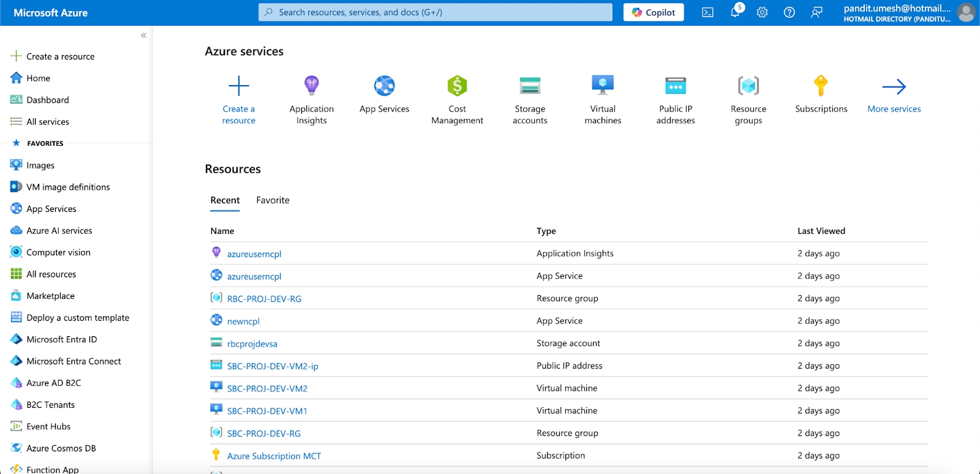Open Cost Management service icon
This screenshot has width=980, height=474.
tap(458, 86)
